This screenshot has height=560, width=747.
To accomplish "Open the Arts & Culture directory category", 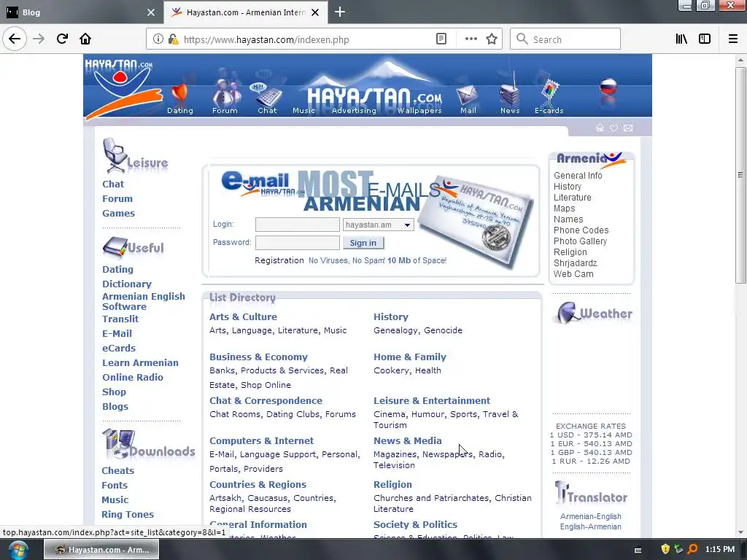I will click(243, 316).
